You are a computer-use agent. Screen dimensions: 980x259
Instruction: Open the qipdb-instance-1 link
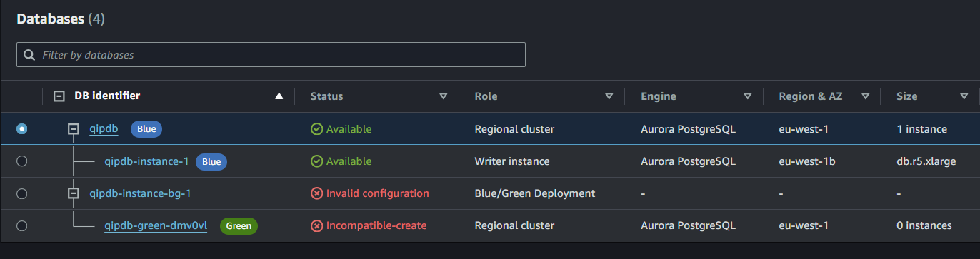click(x=146, y=161)
